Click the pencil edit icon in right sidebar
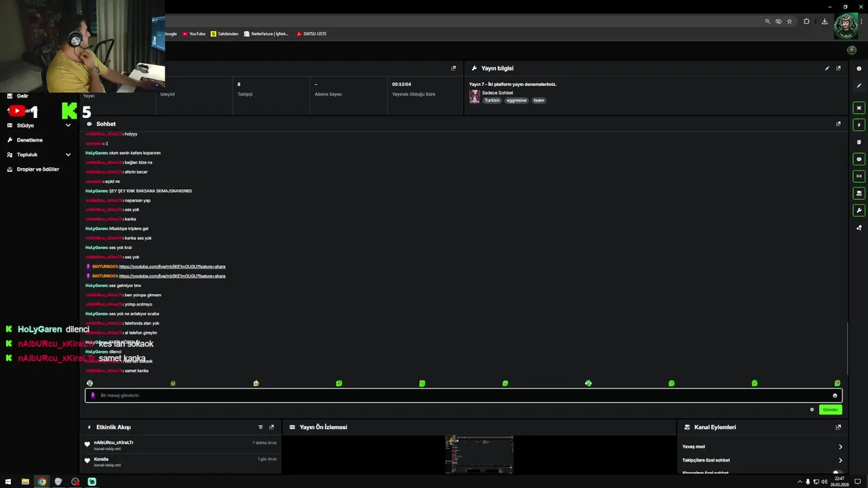Image resolution: width=868 pixels, height=488 pixels. point(859,85)
